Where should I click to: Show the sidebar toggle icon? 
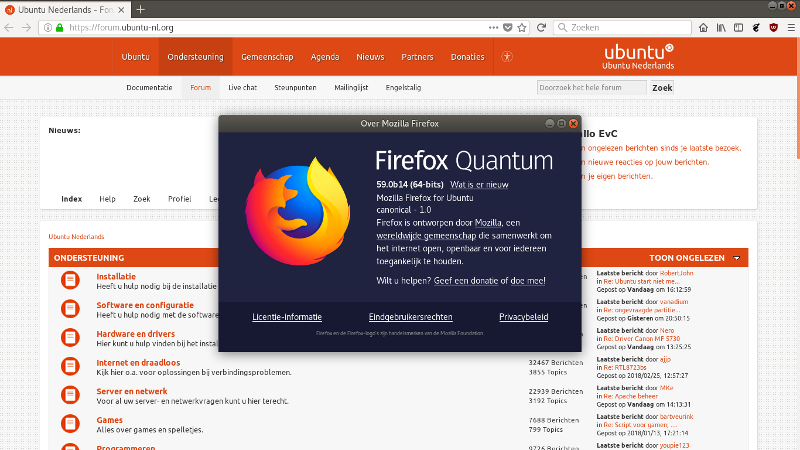738,28
